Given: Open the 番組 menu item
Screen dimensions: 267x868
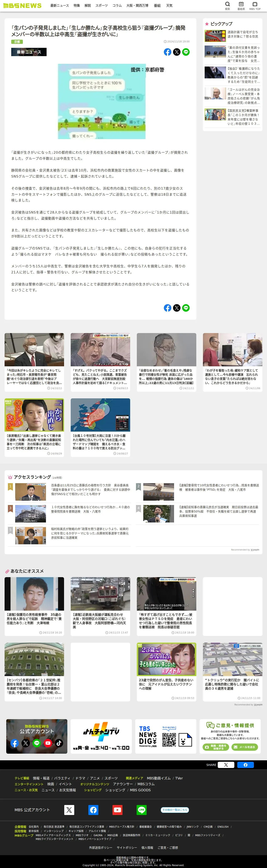Looking at the screenshot, I should 157,5.
